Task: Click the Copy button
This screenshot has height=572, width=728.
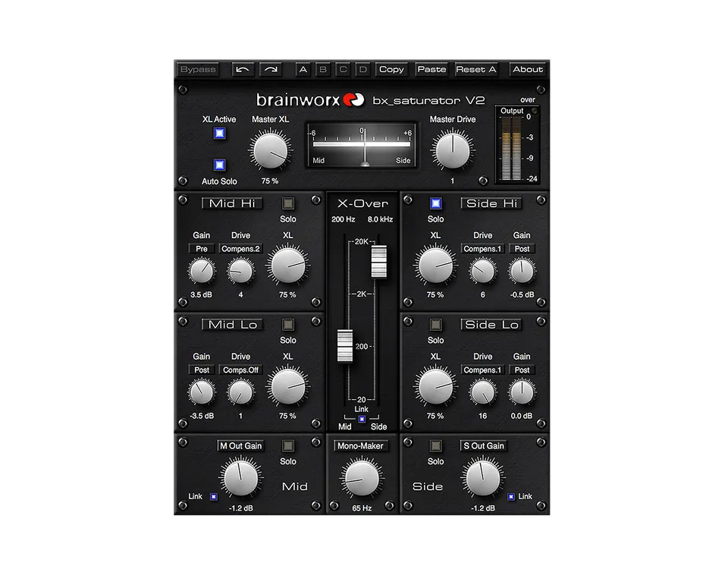Action: [x=391, y=70]
